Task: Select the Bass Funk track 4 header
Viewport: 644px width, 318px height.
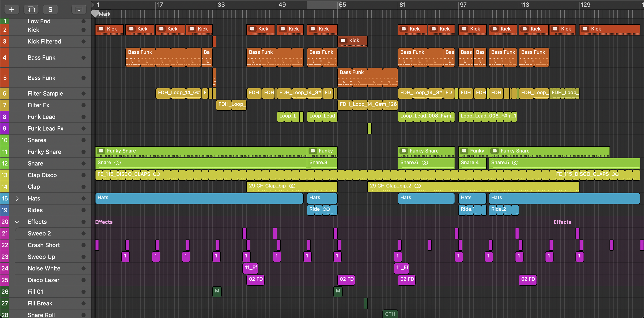Action: [x=41, y=58]
